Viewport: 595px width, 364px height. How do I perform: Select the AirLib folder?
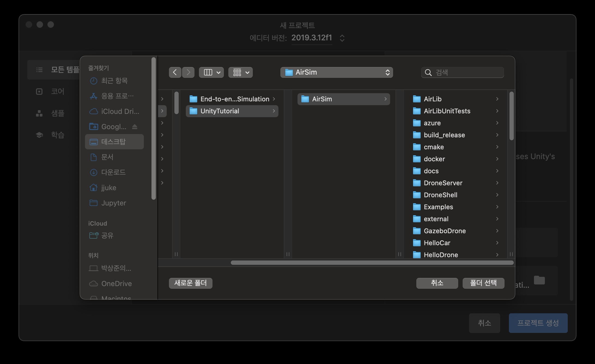click(456, 99)
